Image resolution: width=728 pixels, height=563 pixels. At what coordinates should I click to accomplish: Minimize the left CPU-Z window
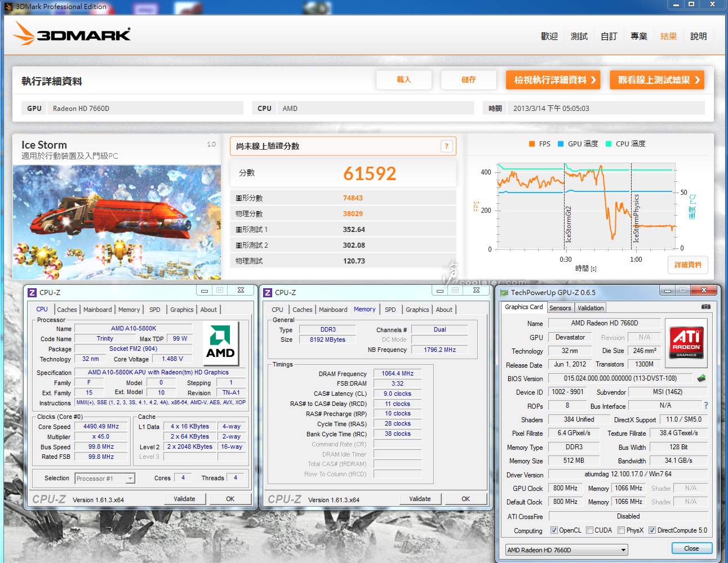(x=204, y=291)
